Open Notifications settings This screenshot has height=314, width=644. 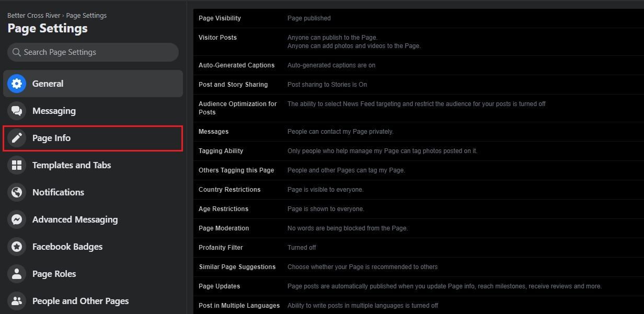coord(93,192)
